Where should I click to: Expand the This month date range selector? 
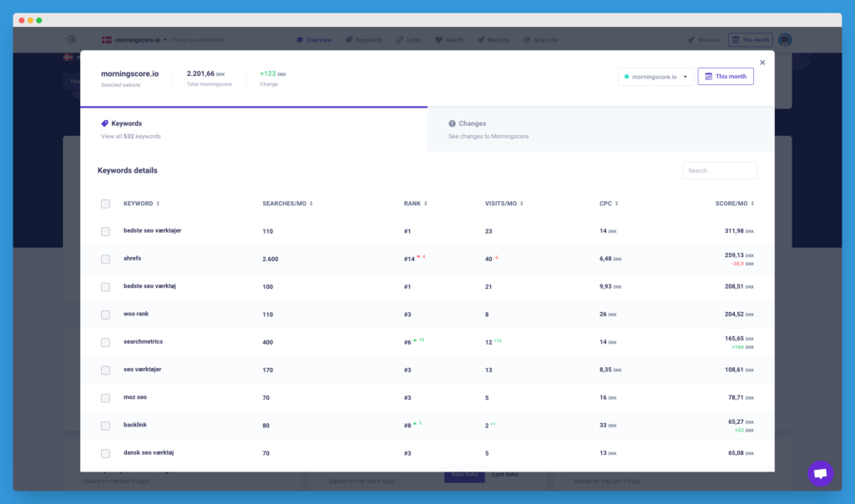pyautogui.click(x=726, y=77)
